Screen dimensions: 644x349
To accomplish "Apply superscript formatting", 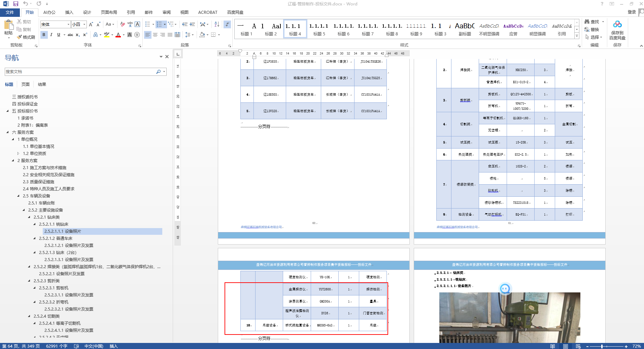I will coord(85,35).
